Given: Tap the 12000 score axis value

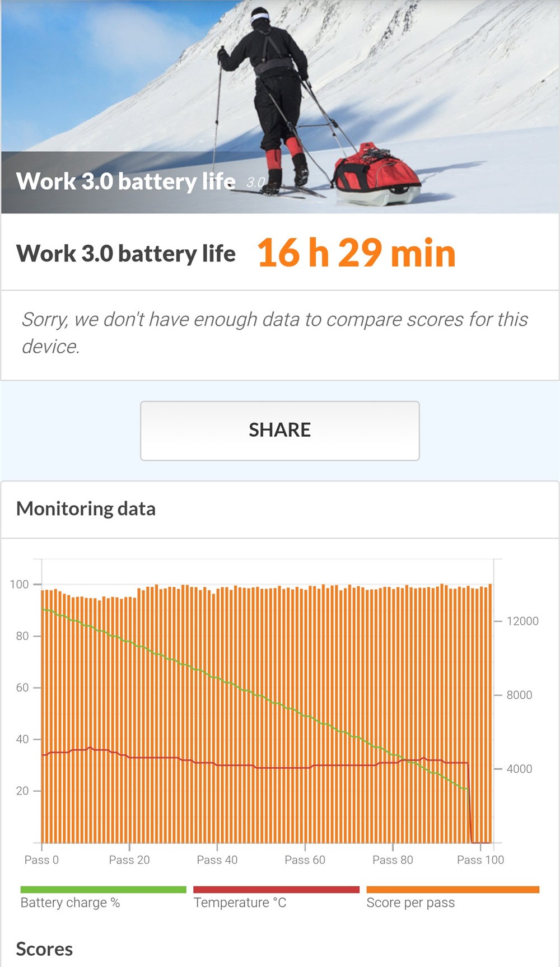Looking at the screenshot, I should tap(522, 621).
